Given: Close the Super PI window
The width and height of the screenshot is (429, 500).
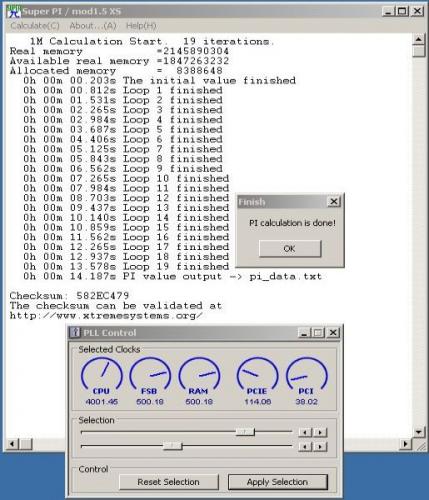Looking at the screenshot, I should (x=417, y=11).
